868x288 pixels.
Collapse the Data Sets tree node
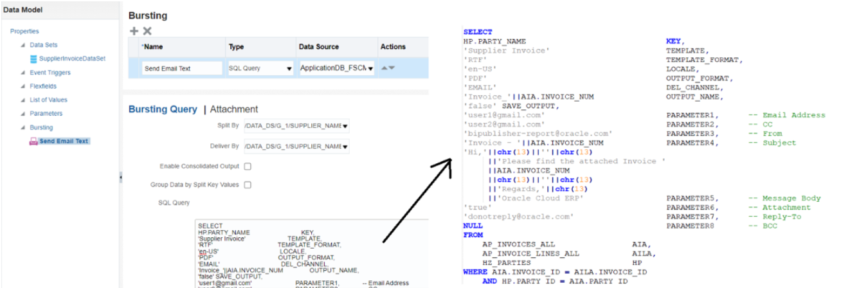(23, 46)
